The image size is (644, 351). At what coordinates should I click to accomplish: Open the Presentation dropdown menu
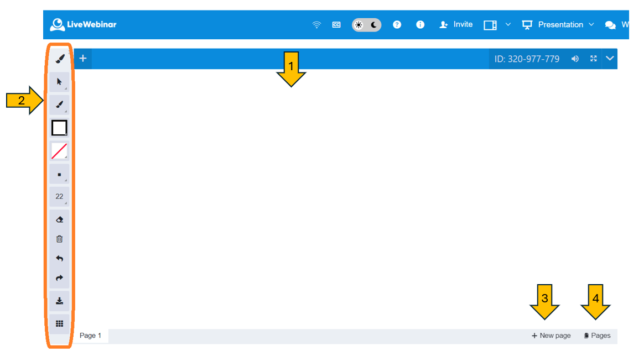[559, 25]
